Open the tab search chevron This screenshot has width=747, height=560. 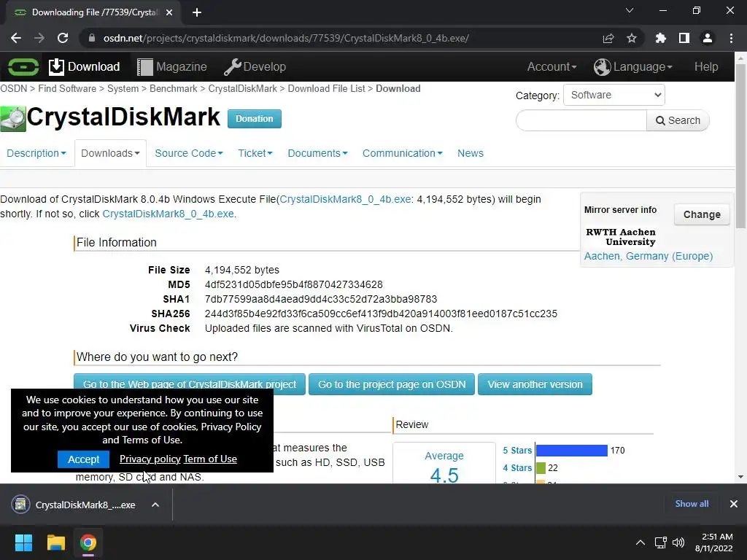pos(630,10)
